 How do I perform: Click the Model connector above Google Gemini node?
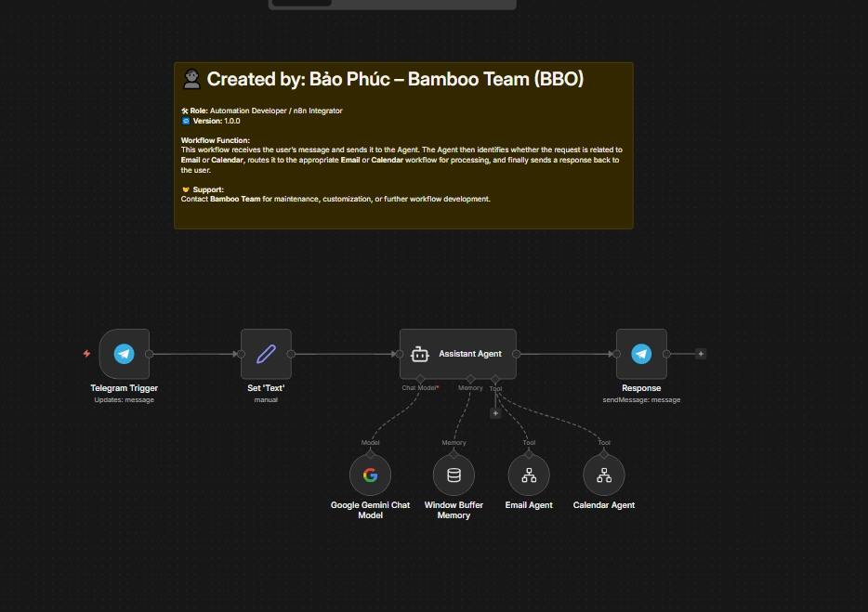[x=370, y=454]
